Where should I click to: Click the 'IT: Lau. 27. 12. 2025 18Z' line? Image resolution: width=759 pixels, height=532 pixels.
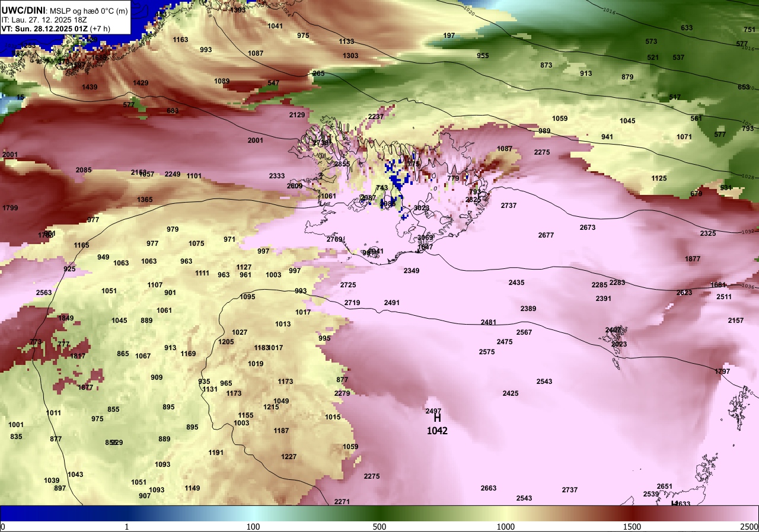pyautogui.click(x=44, y=20)
